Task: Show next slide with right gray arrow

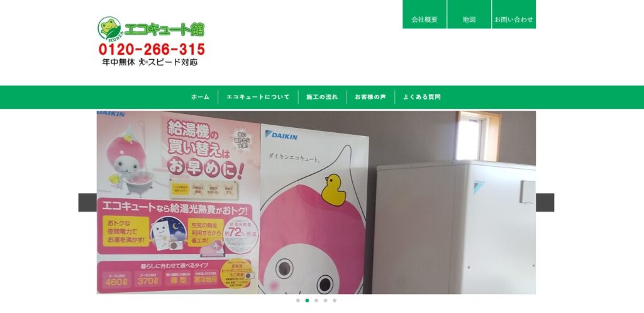Action: tap(545, 202)
